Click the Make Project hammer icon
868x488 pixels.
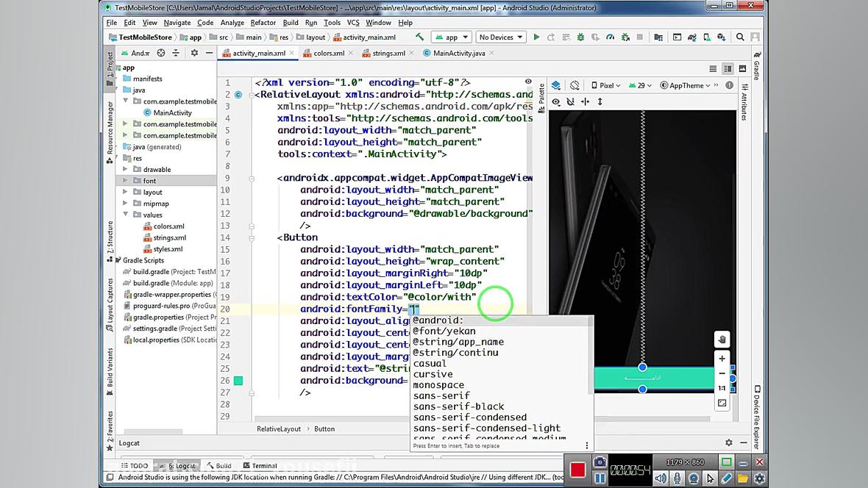(x=419, y=37)
